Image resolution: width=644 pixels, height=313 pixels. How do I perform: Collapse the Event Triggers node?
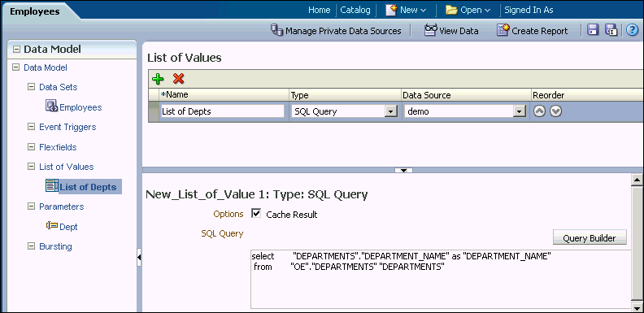(x=31, y=127)
